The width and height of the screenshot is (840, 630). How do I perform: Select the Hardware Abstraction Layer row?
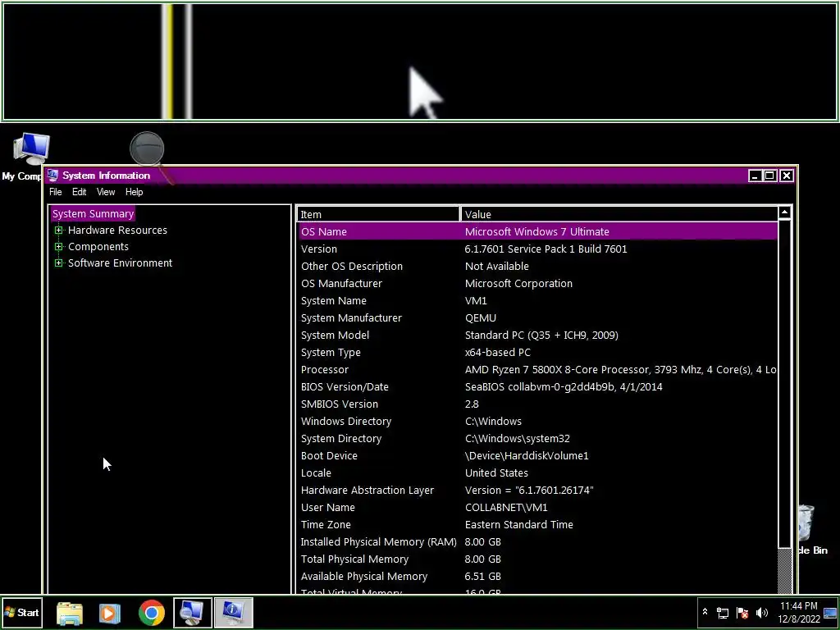coord(538,491)
